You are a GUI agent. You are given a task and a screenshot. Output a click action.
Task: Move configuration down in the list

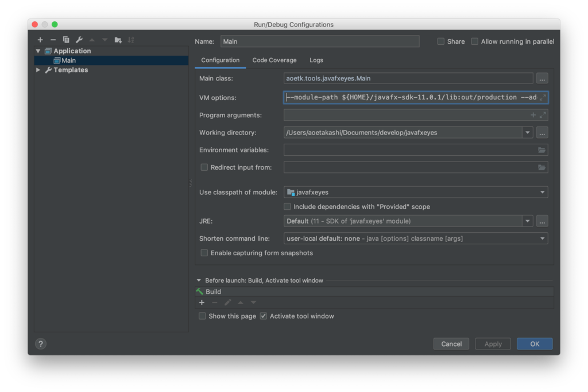click(x=105, y=40)
